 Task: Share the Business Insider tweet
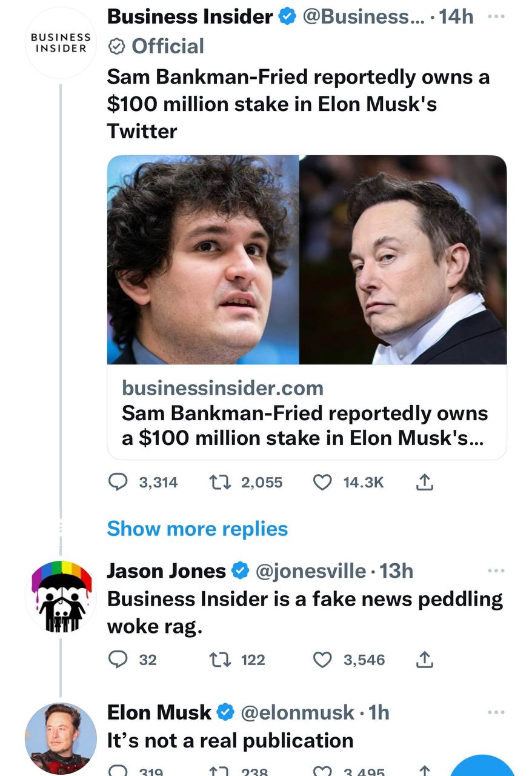pyautogui.click(x=425, y=482)
